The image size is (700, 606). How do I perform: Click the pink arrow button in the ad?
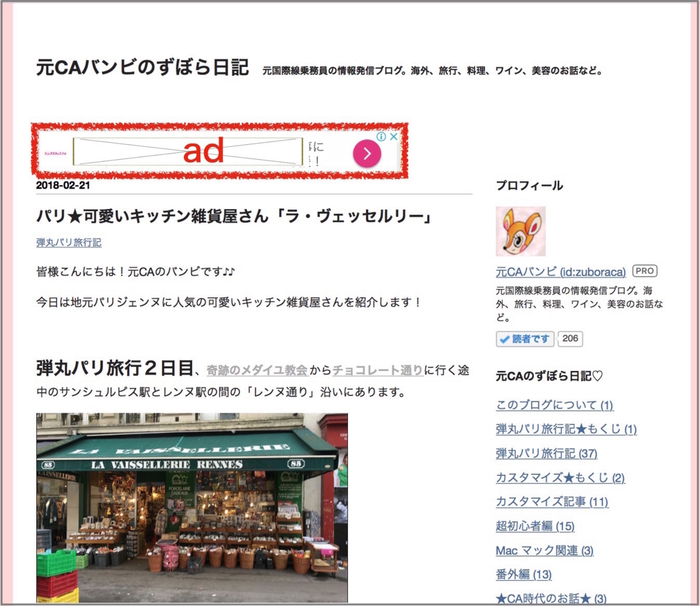(x=367, y=154)
